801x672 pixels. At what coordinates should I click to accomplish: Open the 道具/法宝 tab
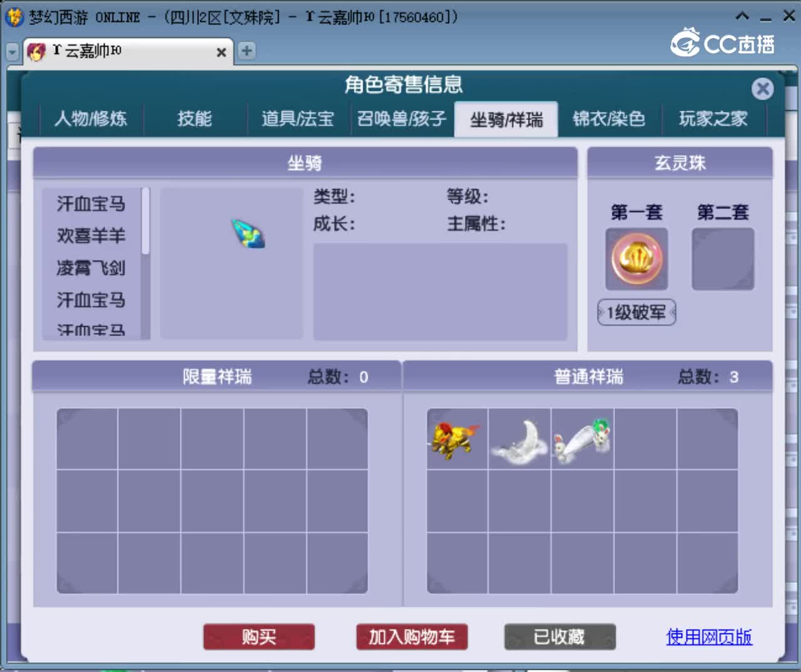[298, 118]
